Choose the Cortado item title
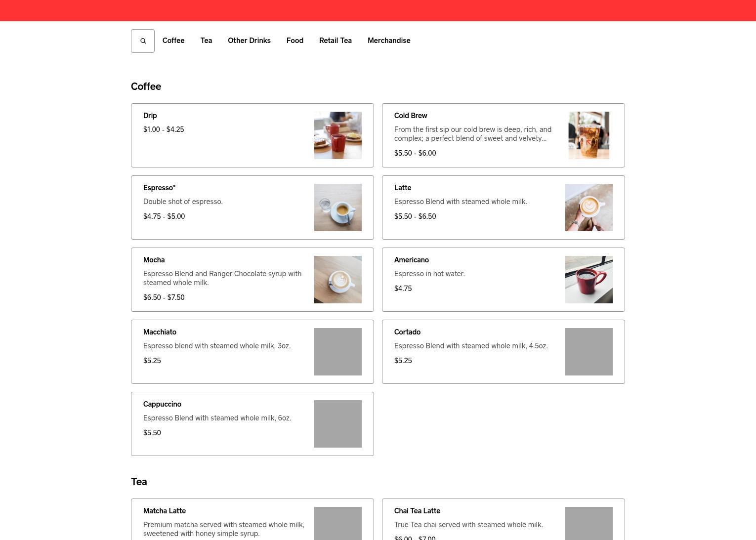This screenshot has width=756, height=540. 407,332
